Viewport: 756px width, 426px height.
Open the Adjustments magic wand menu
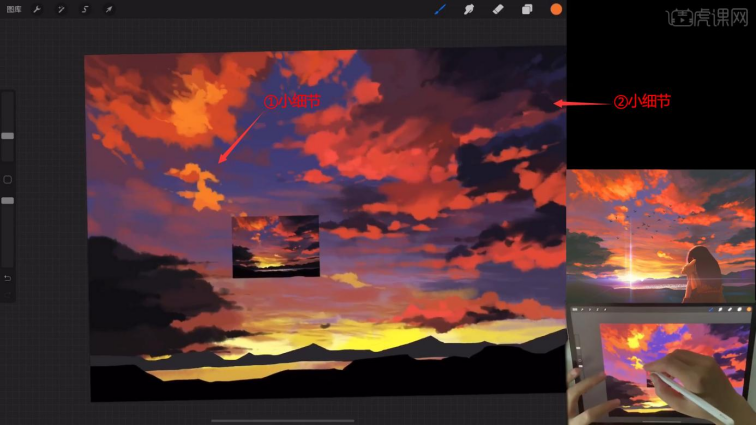point(61,9)
